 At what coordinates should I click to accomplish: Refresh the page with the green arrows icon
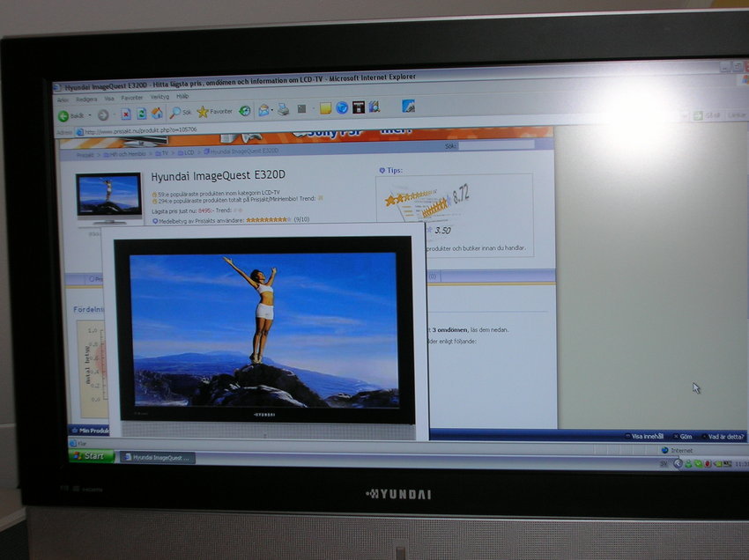[x=141, y=114]
